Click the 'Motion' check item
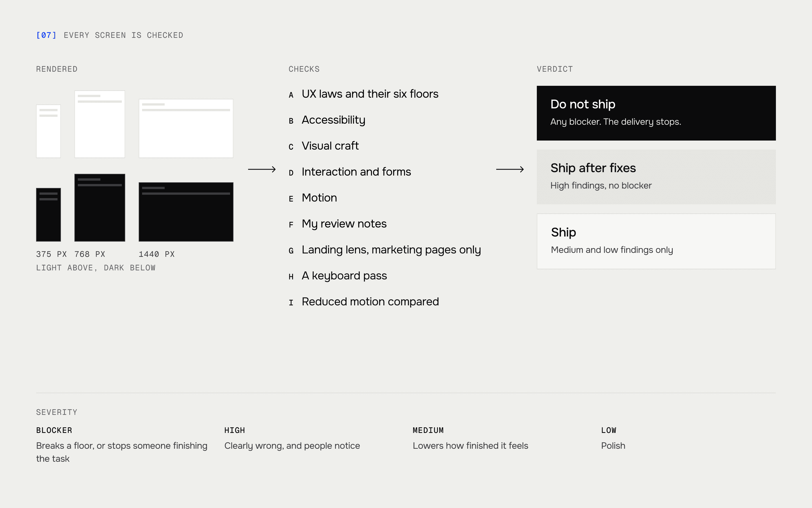This screenshot has width=812, height=508. point(319,198)
